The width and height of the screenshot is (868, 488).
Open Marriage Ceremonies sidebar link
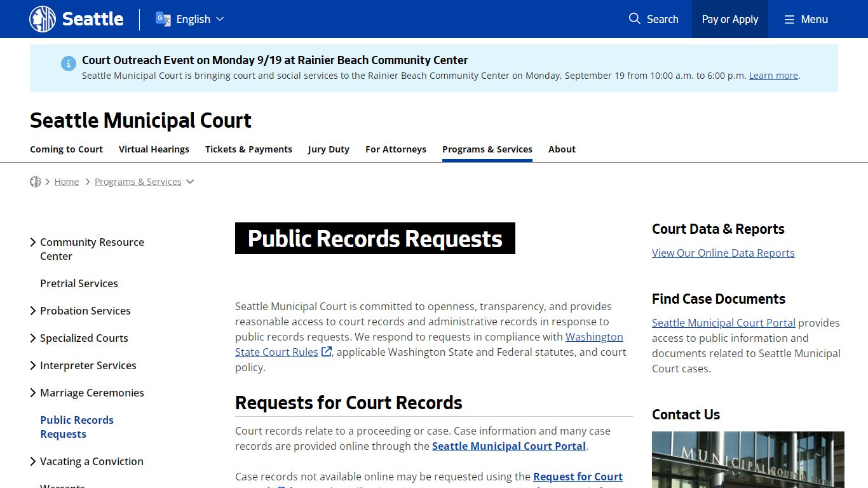click(92, 393)
